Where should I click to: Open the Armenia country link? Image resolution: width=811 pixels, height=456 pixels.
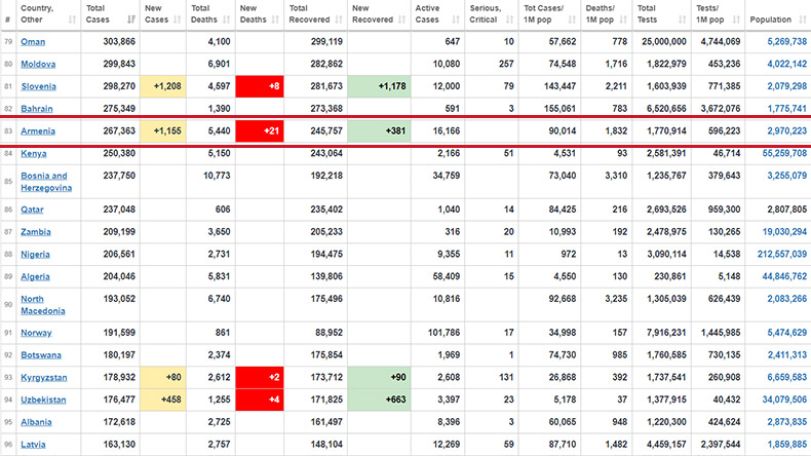point(38,131)
